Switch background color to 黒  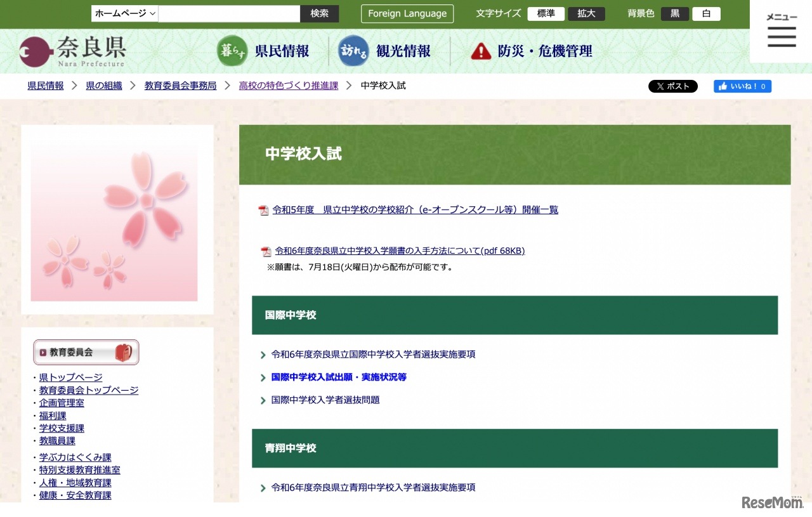[674, 13]
